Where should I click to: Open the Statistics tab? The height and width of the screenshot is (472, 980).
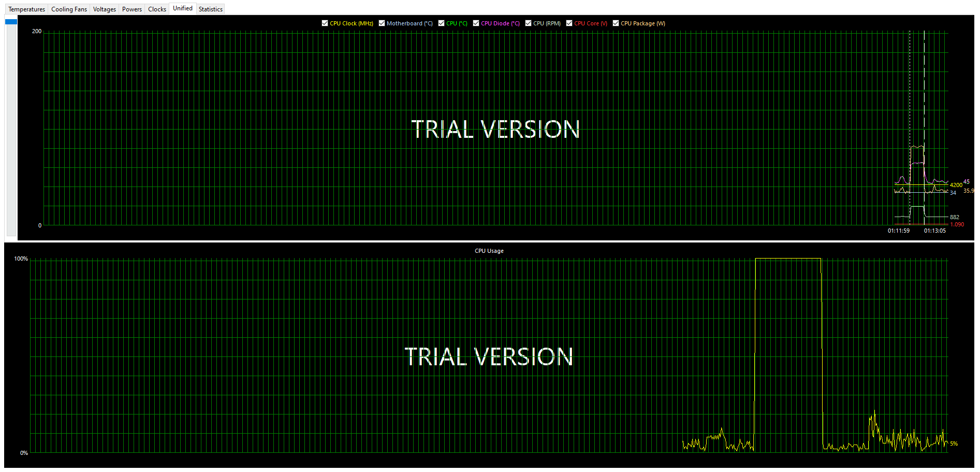[x=211, y=9]
